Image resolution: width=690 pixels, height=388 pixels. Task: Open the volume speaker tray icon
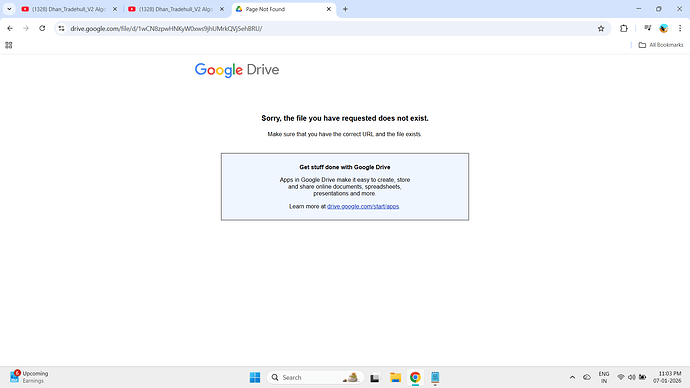click(x=631, y=377)
